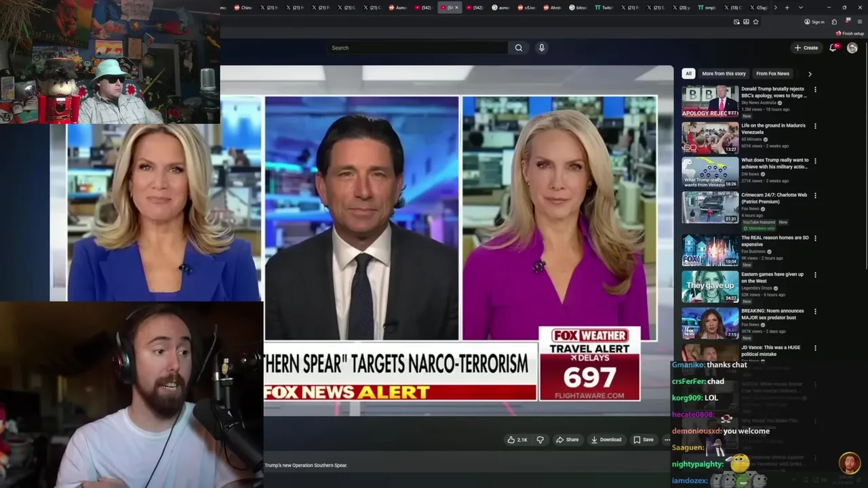The image size is (868, 488).
Task: Expand the browser list-all-tabs chevron
Action: point(801,7)
